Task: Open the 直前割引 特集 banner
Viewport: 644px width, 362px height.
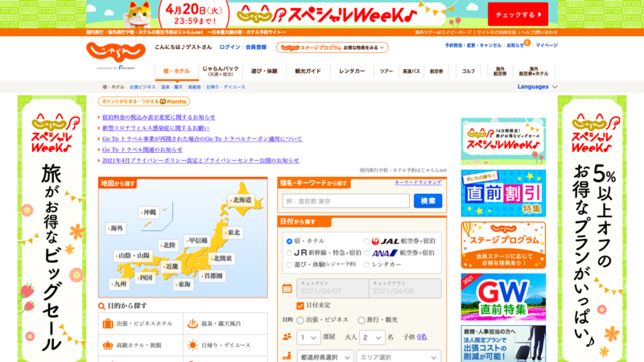Action: (x=503, y=193)
